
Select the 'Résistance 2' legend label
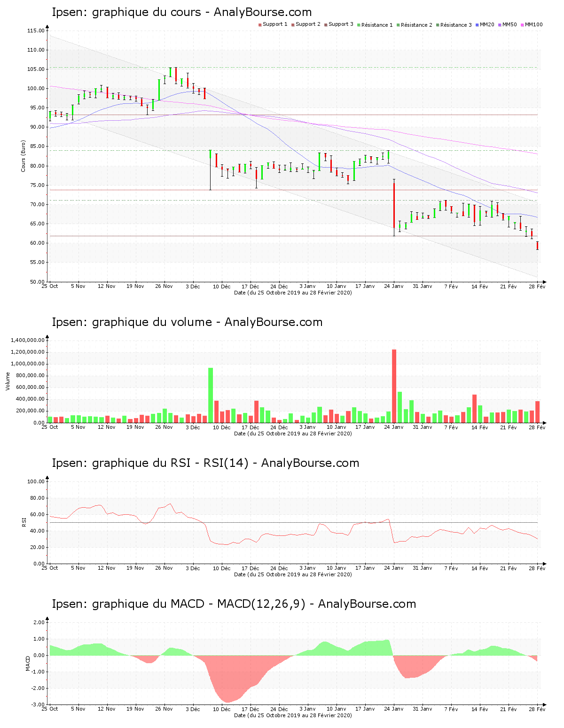point(416,25)
